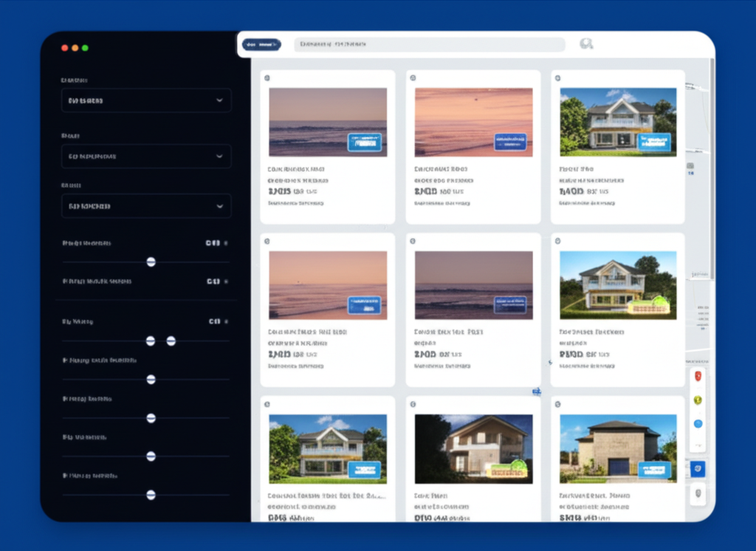Open the second sidebar dropdown
The width and height of the screenshot is (756, 551).
(146, 157)
